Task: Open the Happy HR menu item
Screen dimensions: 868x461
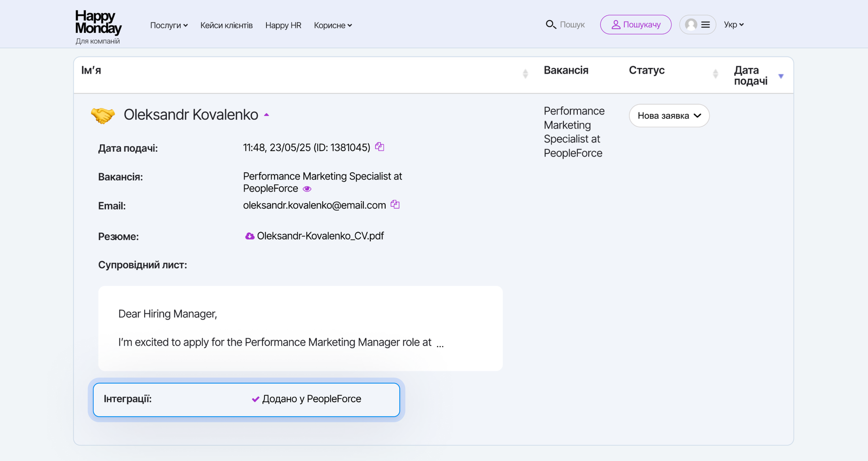Action: click(283, 25)
